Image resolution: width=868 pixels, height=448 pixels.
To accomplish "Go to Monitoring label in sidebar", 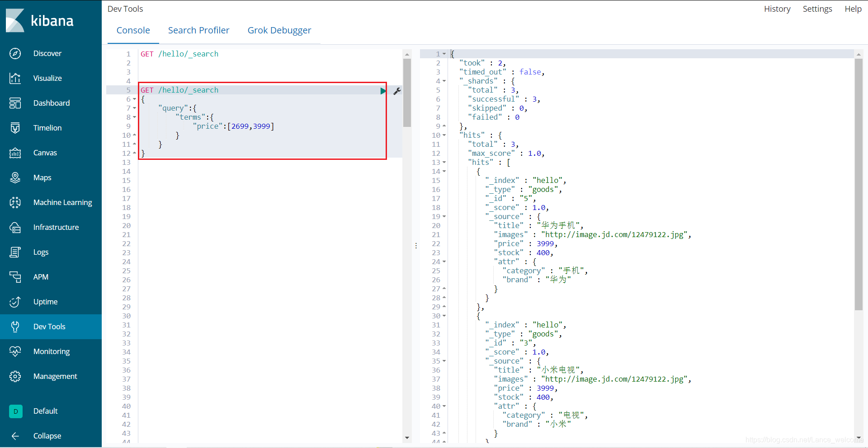I will (x=52, y=351).
